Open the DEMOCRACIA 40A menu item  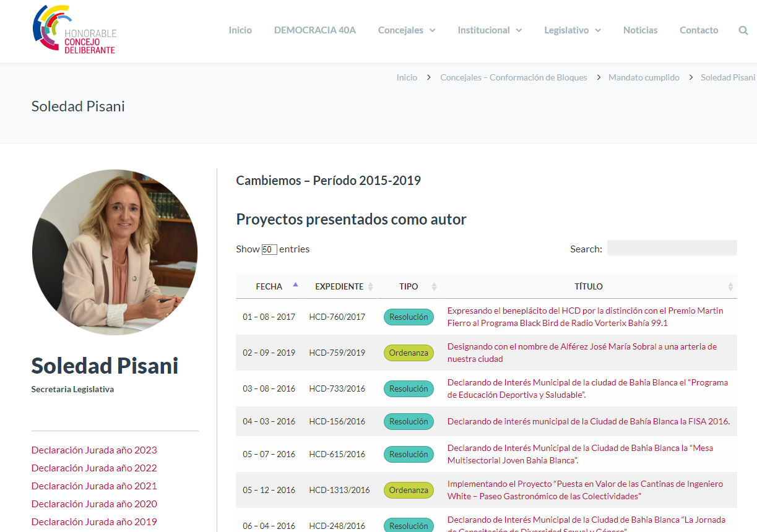pyautogui.click(x=314, y=30)
